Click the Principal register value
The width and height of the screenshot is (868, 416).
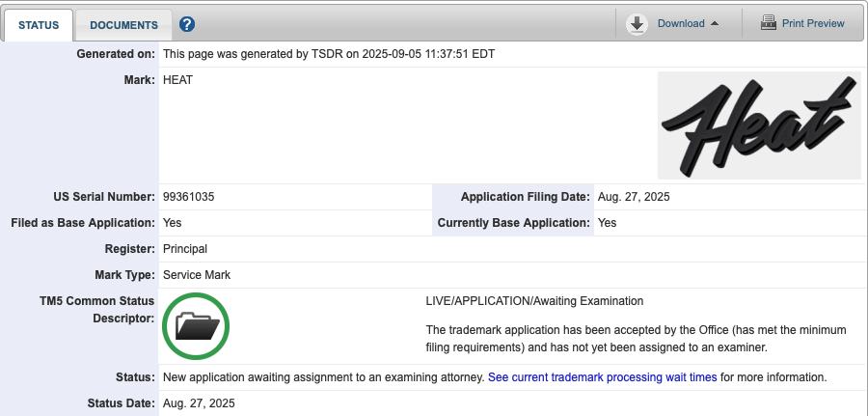(185, 249)
